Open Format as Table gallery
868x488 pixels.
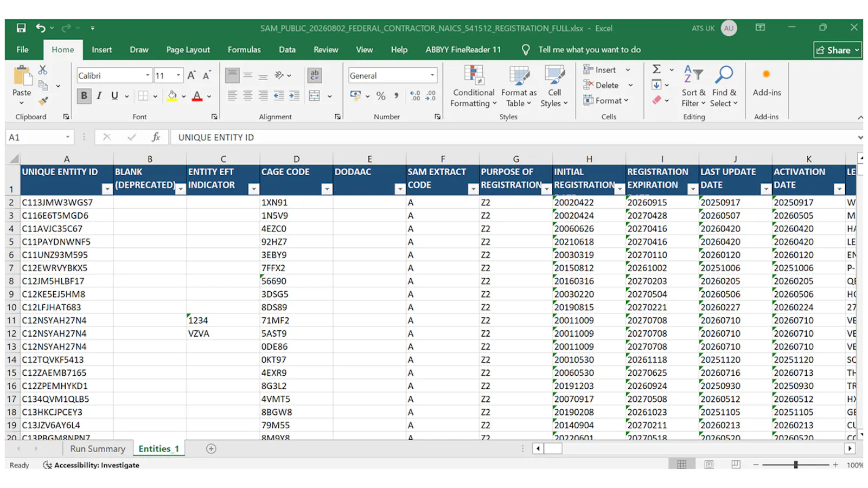point(519,87)
